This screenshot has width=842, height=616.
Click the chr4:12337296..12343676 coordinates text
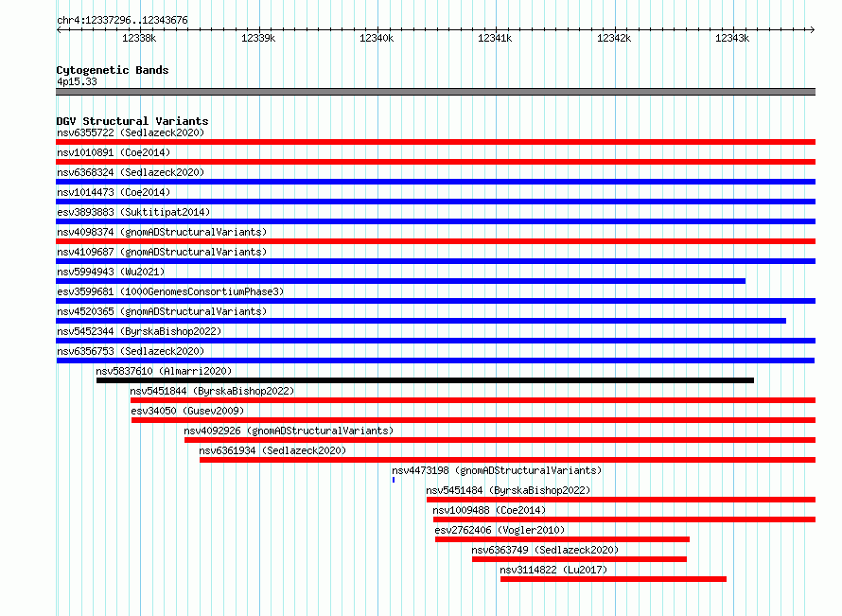point(122,21)
